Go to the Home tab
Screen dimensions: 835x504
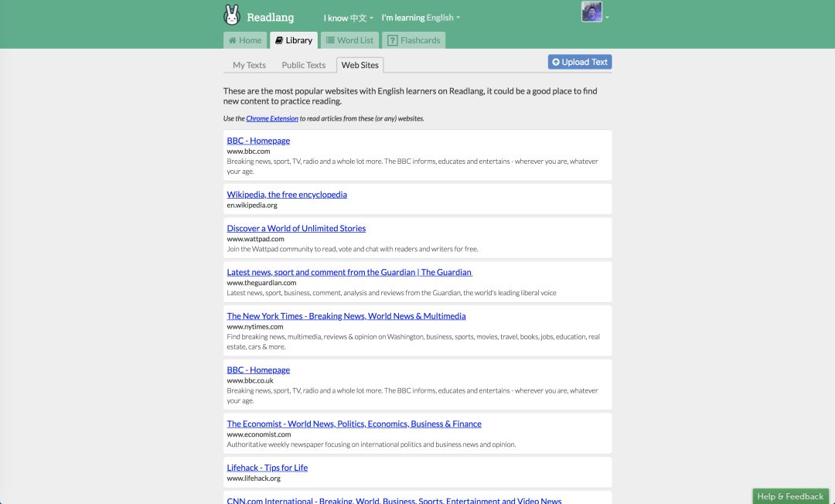click(x=245, y=40)
